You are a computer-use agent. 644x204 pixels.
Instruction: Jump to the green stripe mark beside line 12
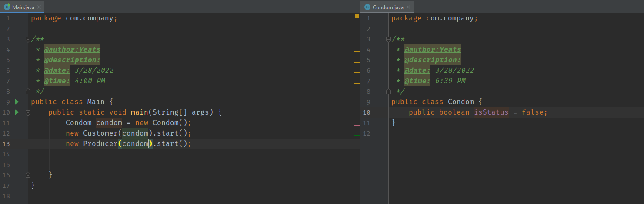click(357, 136)
